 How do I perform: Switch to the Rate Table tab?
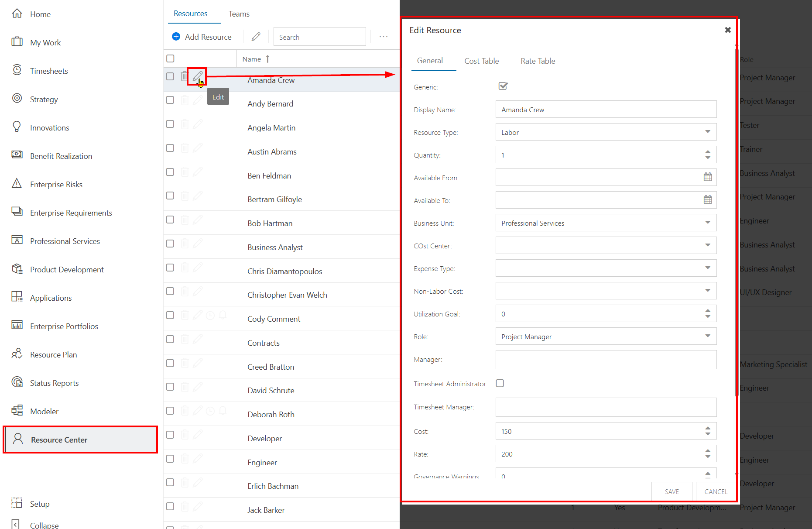[538, 61]
